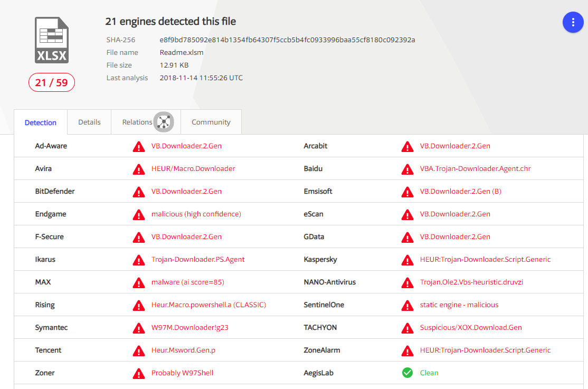Click the red warning icon next to Zoner
The image size is (588, 389).
pyautogui.click(x=138, y=373)
